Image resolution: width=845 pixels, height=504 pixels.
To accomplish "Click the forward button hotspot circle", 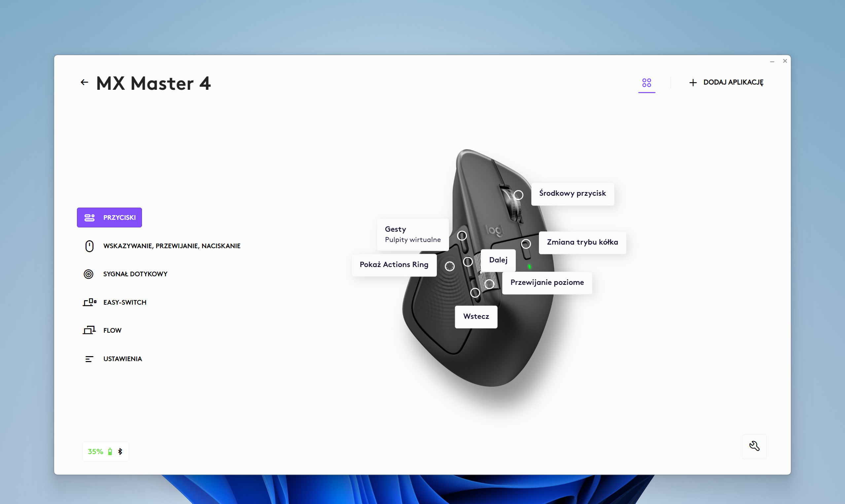I will point(468,261).
